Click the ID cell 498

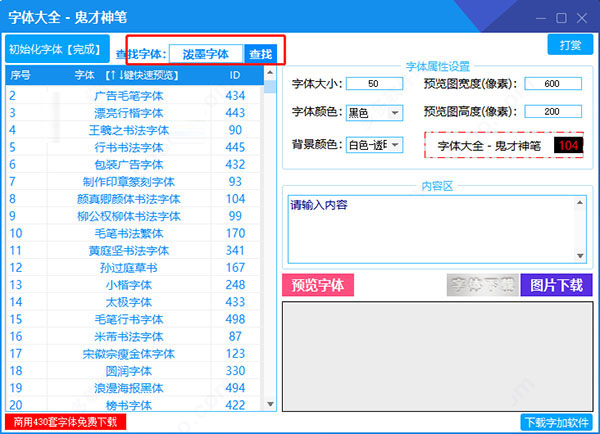[235, 319]
